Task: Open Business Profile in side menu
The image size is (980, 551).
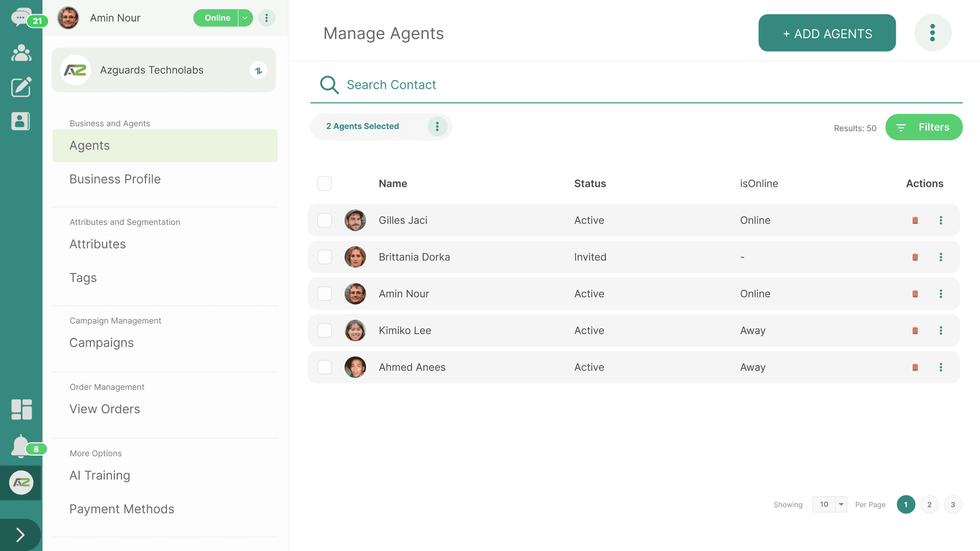Action: pyautogui.click(x=115, y=179)
